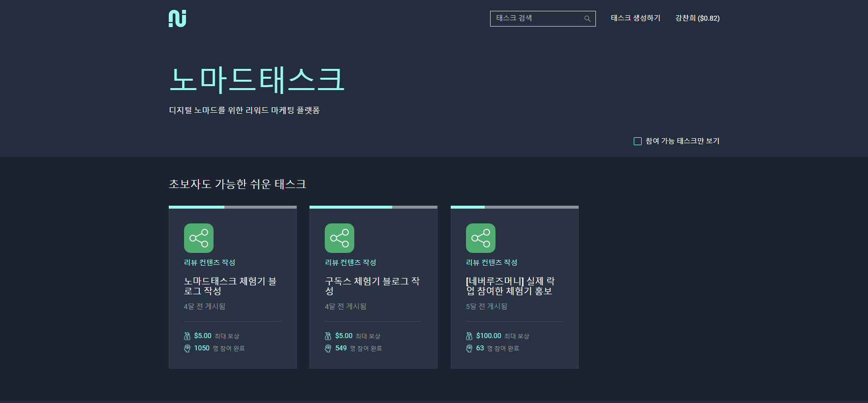The image size is (868, 403).
Task: Click 리뷰 컨텐츠 작성 label on 구독스 card
Action: point(350,263)
